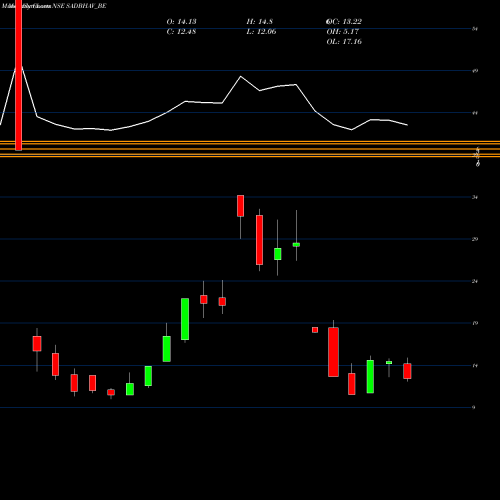Click the 44 label on upper axis

pyautogui.click(x=475, y=113)
